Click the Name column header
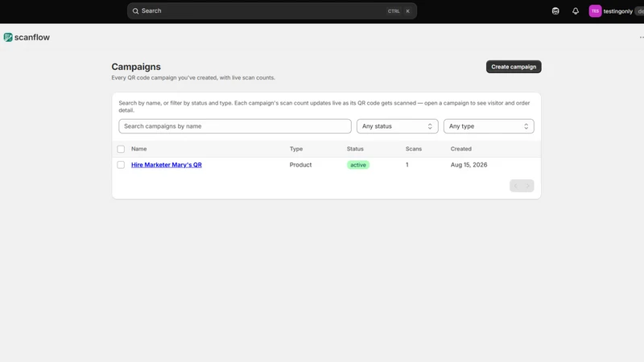The width and height of the screenshot is (644, 362). [x=138, y=149]
